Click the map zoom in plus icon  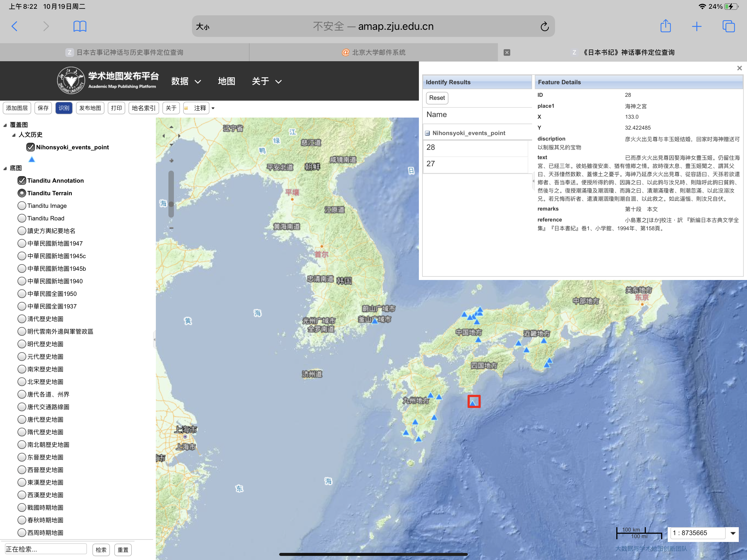171,161
